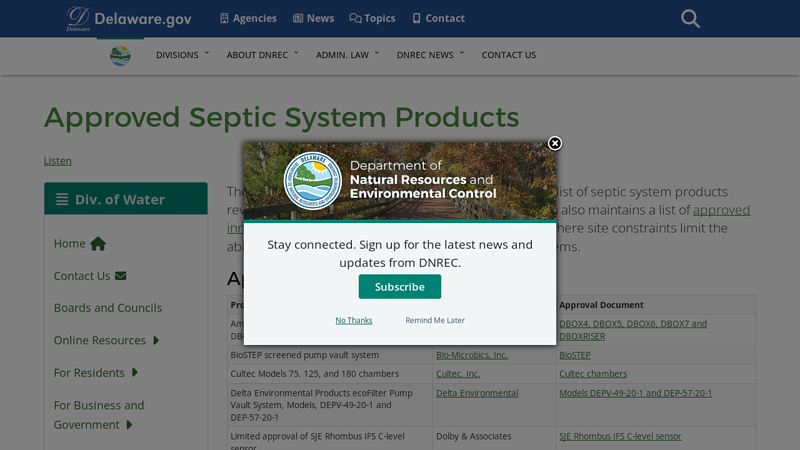Choose Remind Me Later

(435, 320)
